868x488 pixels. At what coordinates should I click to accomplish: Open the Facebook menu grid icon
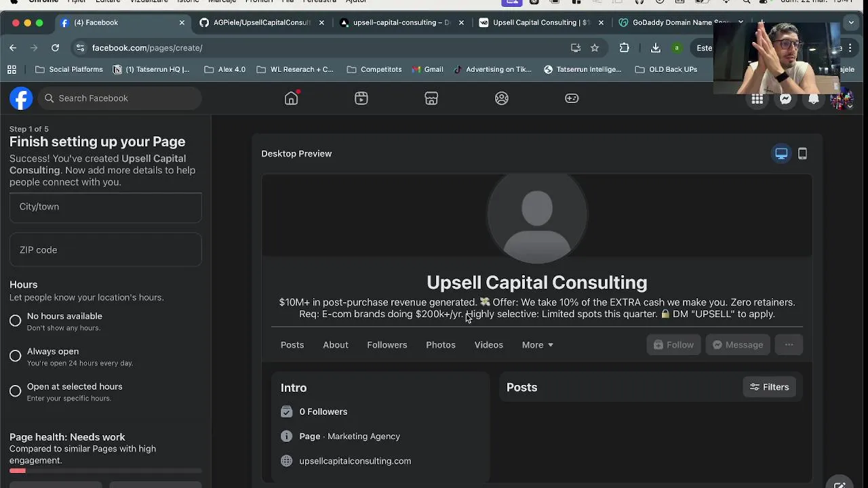[x=757, y=99]
